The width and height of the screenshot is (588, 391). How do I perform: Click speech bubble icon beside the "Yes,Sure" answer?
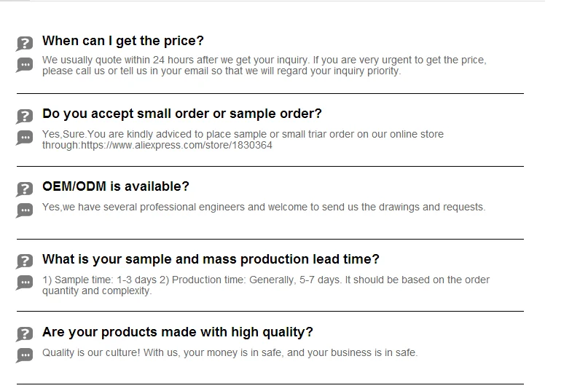(25, 138)
